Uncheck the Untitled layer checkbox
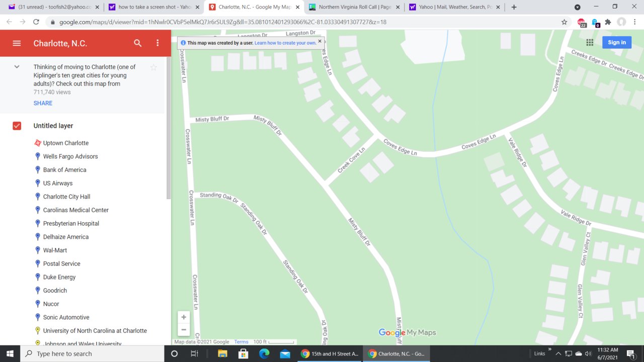This screenshot has height=362, width=644. pyautogui.click(x=17, y=126)
